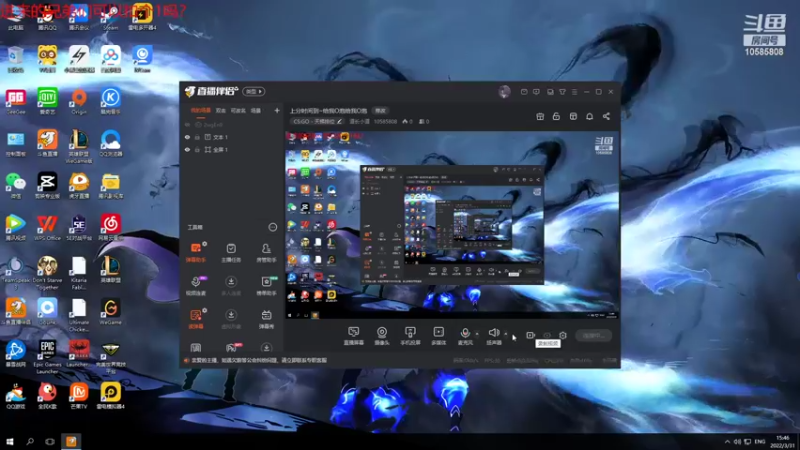Viewport: 800px width, 450px height.
Task: Hide the 全屏 1 layer via eye icon
Action: tap(187, 149)
